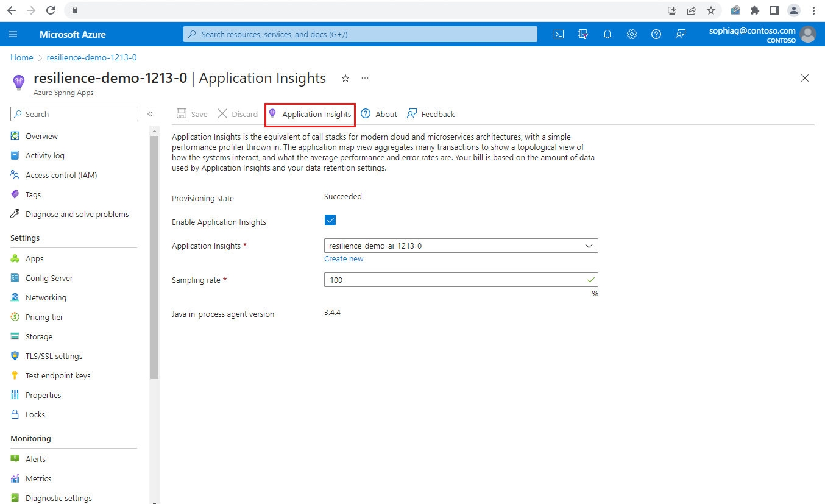Favorite this resource with the star icon
The image size is (825, 504).
345,78
